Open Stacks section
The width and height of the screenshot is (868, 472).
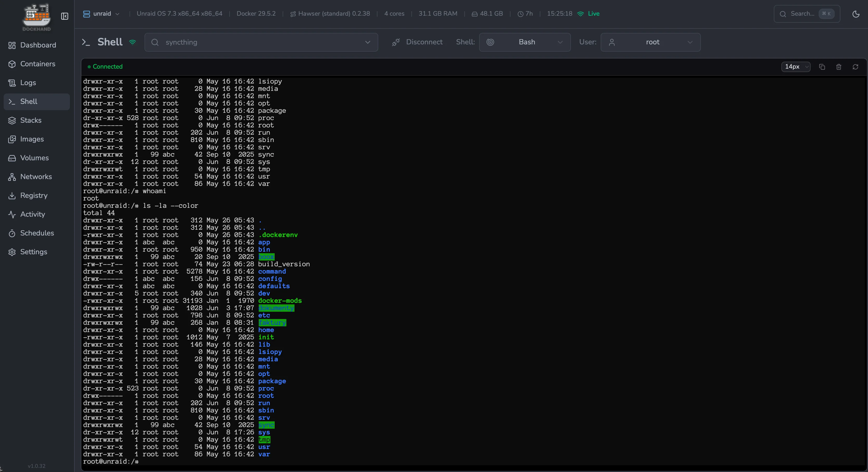[37, 120]
